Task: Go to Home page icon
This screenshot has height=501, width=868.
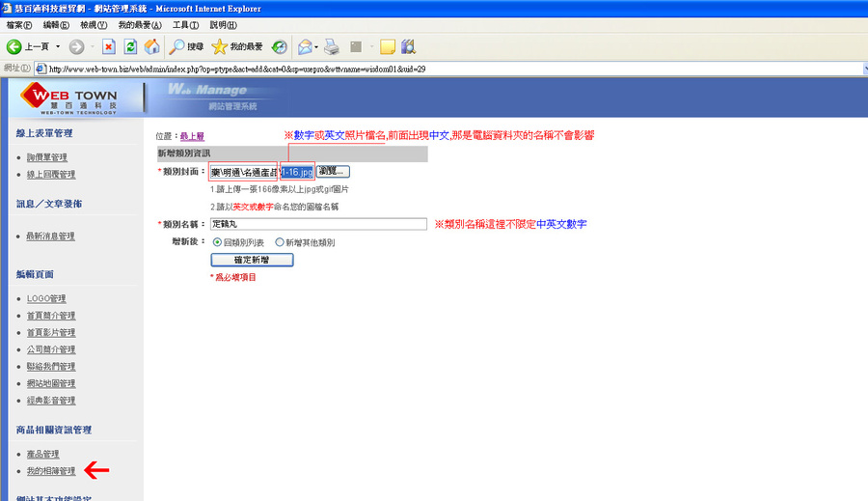Action: pos(151,47)
